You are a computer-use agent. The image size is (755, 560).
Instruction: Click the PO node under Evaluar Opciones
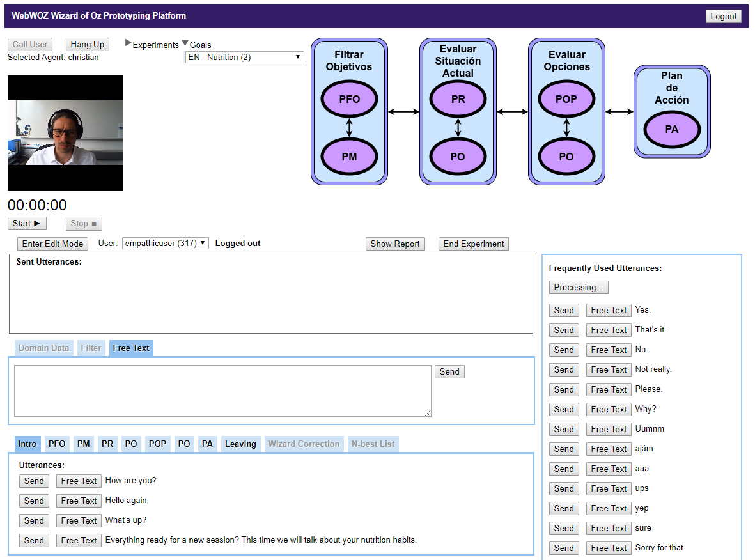click(x=566, y=157)
